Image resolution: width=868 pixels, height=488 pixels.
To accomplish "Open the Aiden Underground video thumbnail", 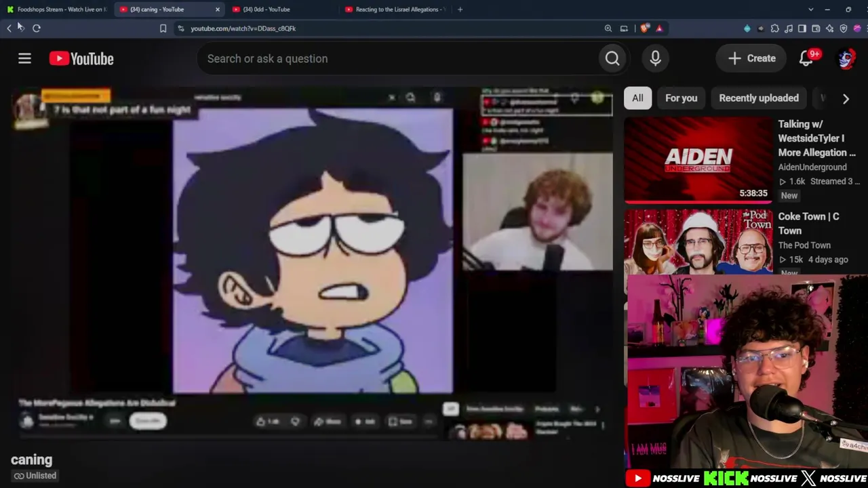I will tap(698, 160).
